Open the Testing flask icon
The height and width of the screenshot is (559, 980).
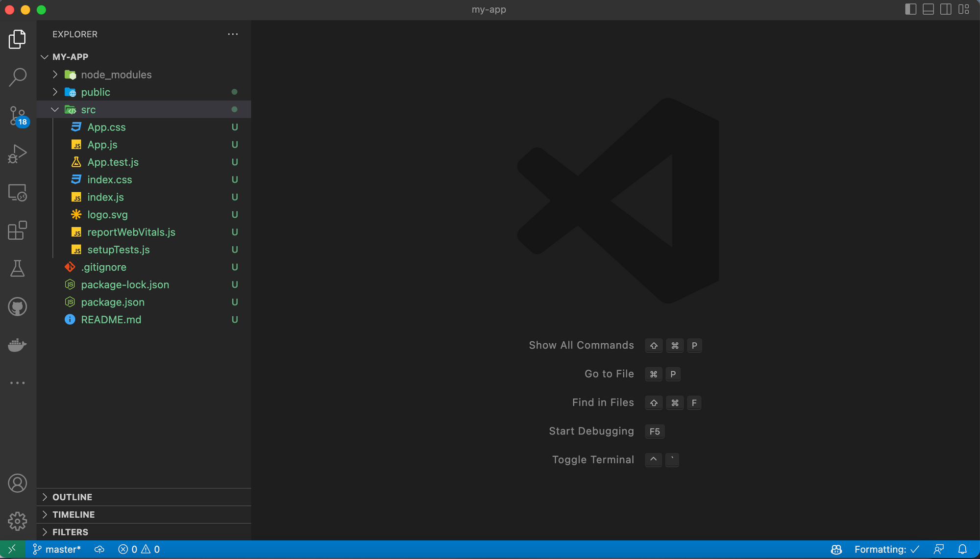(18, 269)
